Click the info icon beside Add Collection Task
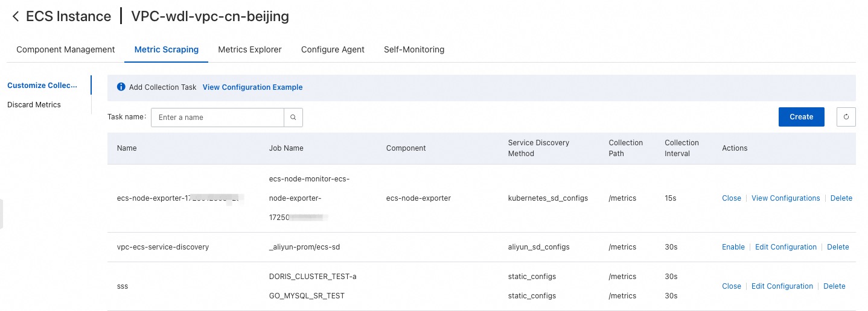868x311 pixels. [121, 87]
